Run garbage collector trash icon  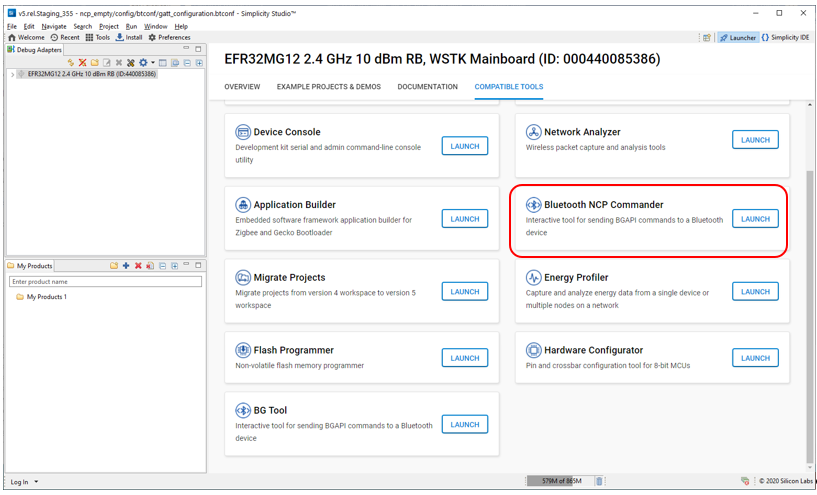click(x=599, y=481)
